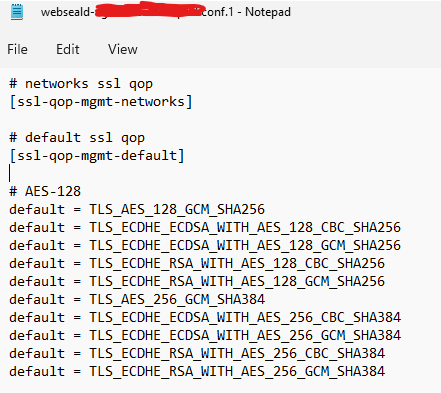Click the [ssl-qop-mgmt-default] section header line
The image size is (441, 393).
coord(97,156)
